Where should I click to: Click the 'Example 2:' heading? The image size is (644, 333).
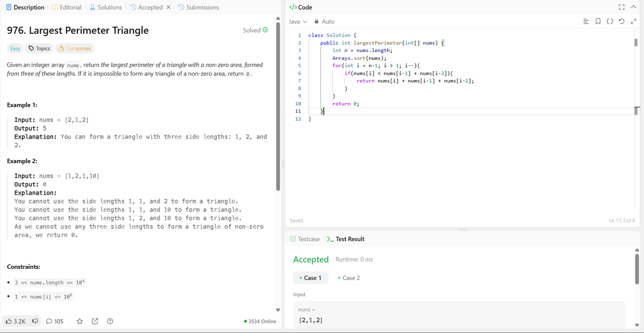pos(22,161)
